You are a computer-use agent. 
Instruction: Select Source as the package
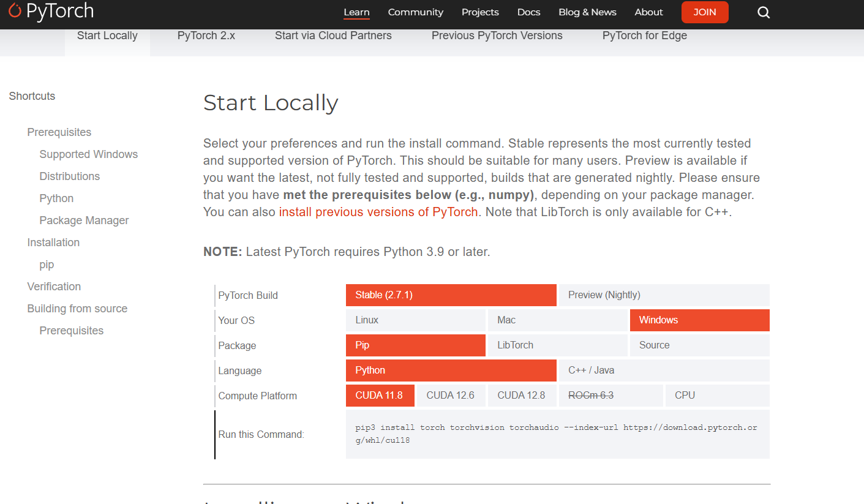[x=700, y=345]
